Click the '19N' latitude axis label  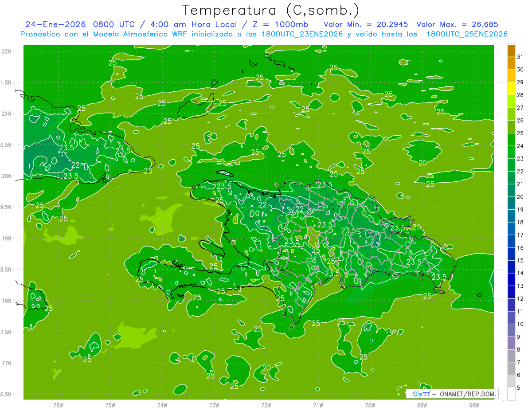[7, 239]
